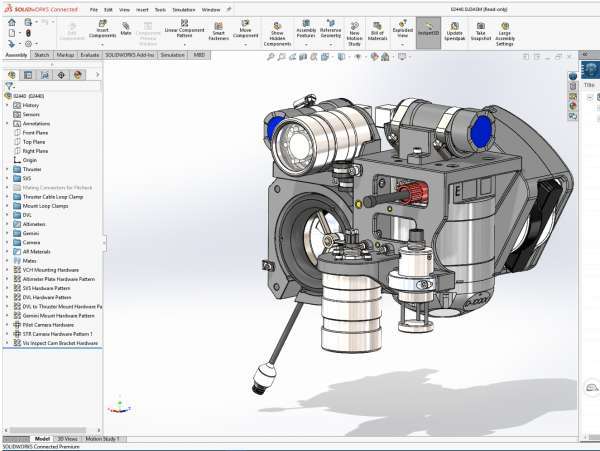600x451 pixels.
Task: Switch to the Motion Study 1 tab
Action: (x=102, y=438)
